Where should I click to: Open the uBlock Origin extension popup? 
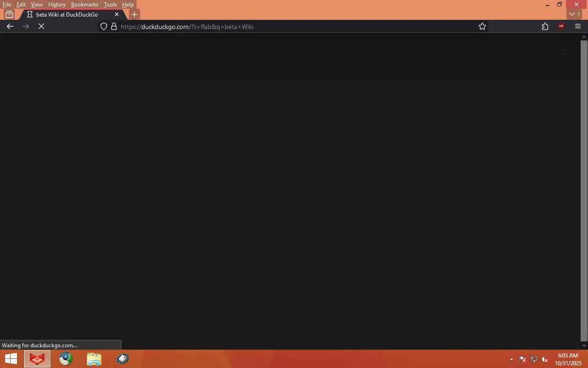(561, 27)
